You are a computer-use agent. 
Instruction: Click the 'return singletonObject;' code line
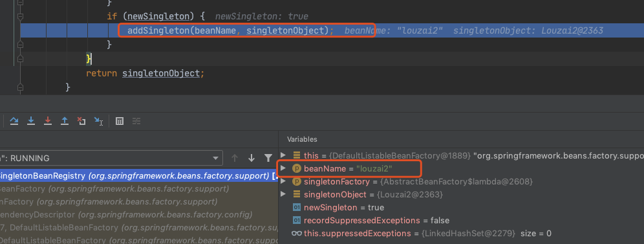coord(145,74)
